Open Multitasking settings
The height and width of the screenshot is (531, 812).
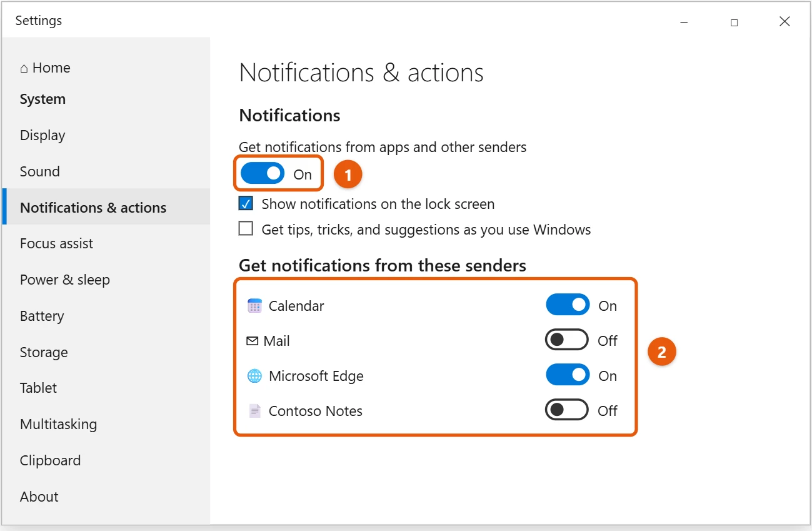[59, 424]
